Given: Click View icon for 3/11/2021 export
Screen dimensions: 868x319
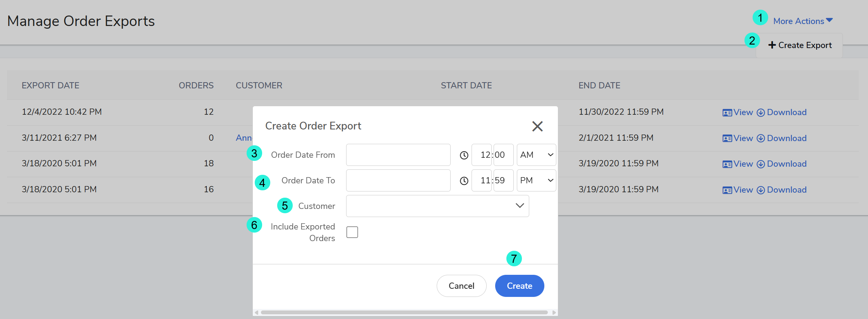Looking at the screenshot, I should [727, 139].
